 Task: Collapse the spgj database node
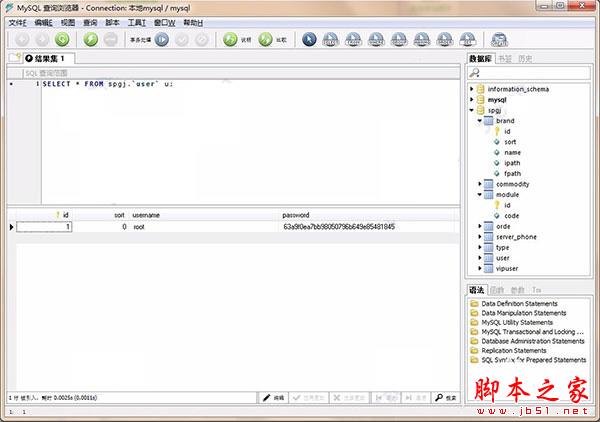(x=472, y=110)
